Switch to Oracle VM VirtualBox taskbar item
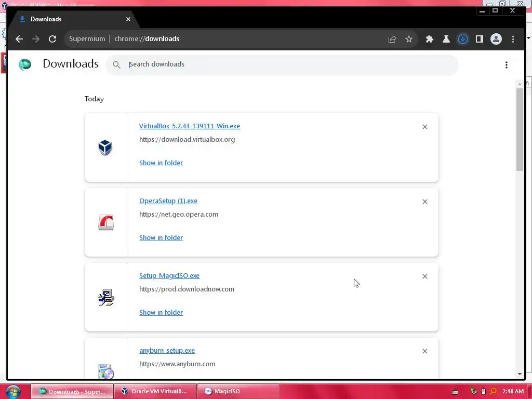 click(155, 392)
